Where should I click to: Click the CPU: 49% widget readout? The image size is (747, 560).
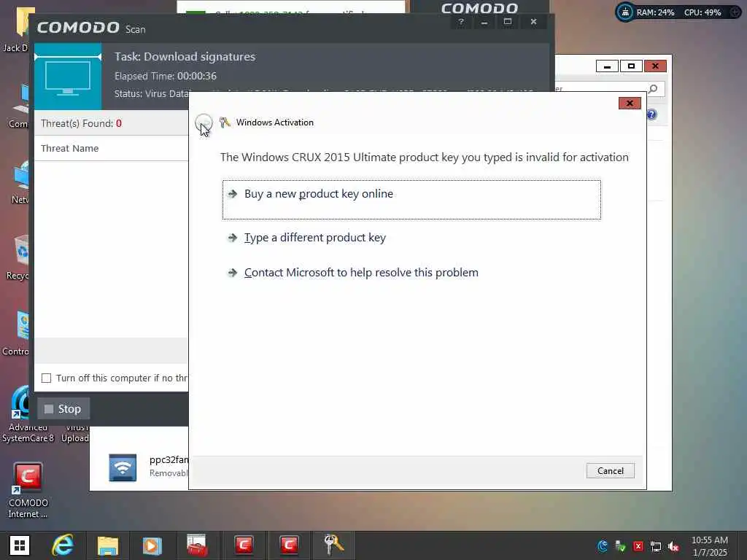703,12
